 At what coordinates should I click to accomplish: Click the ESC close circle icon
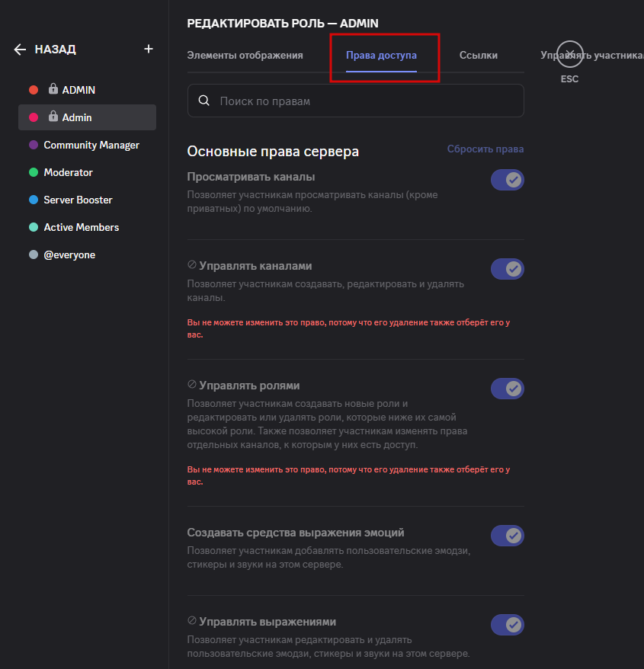click(569, 53)
